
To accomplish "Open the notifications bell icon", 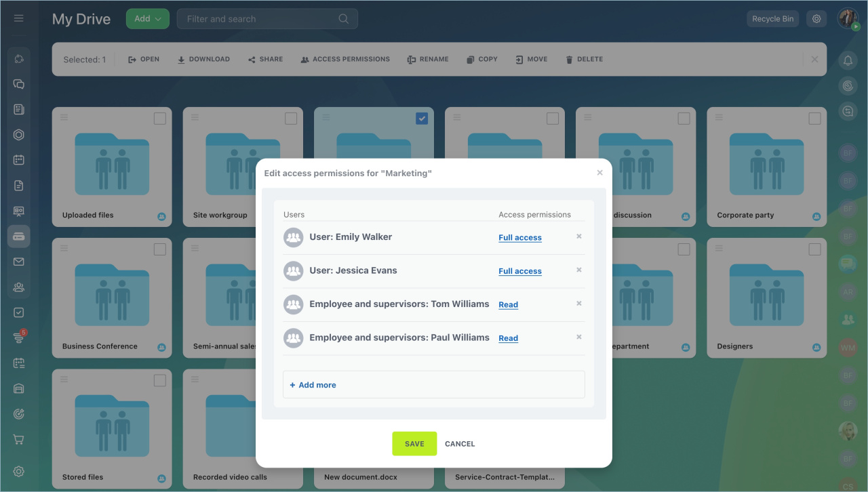I will click(848, 60).
